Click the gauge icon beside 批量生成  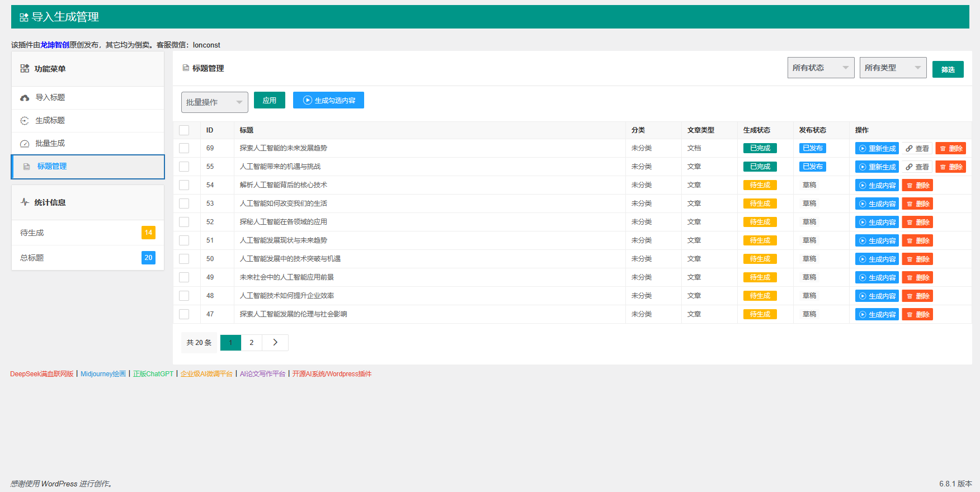(x=25, y=144)
